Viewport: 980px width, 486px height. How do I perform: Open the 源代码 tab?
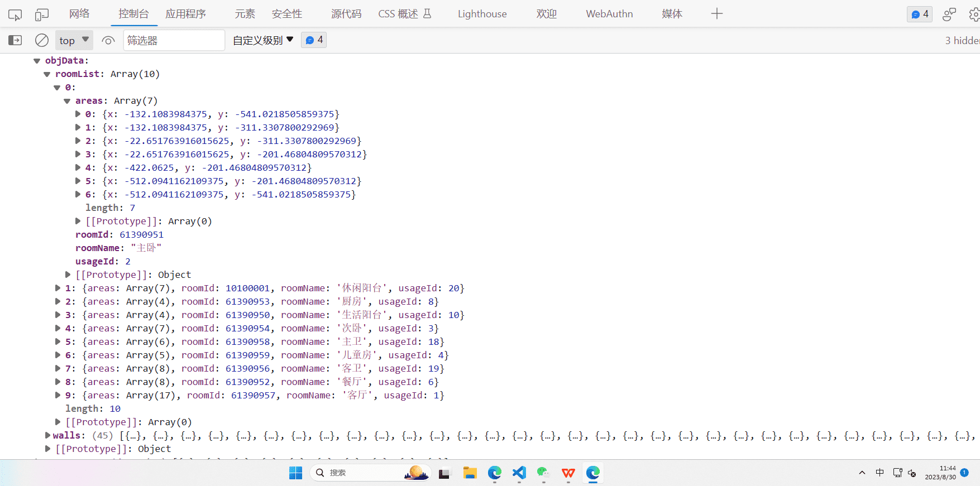point(346,14)
